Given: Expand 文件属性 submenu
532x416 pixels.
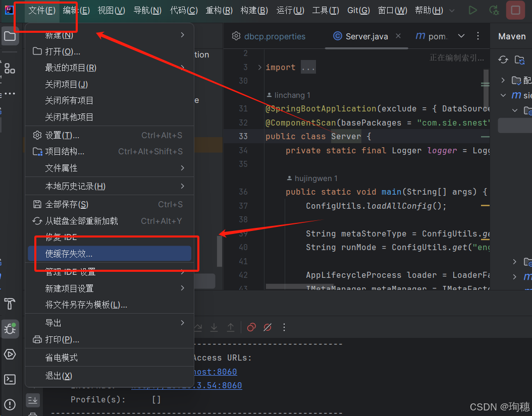Looking at the screenshot, I should coord(110,168).
